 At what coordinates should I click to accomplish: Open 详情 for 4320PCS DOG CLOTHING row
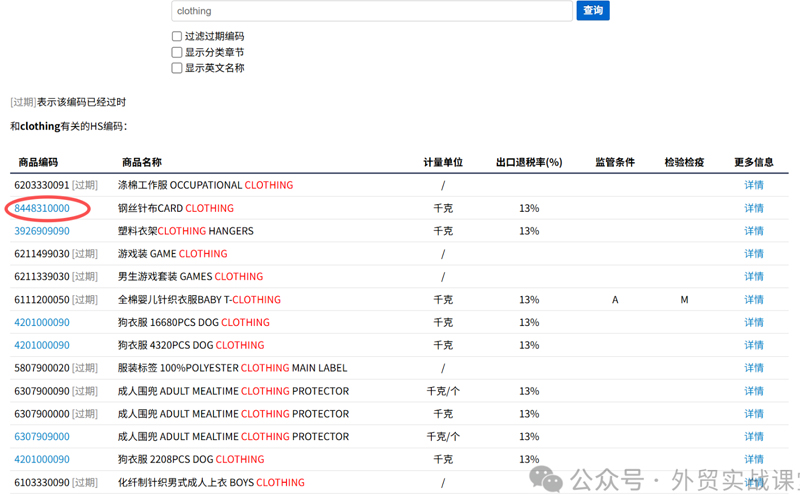(753, 345)
